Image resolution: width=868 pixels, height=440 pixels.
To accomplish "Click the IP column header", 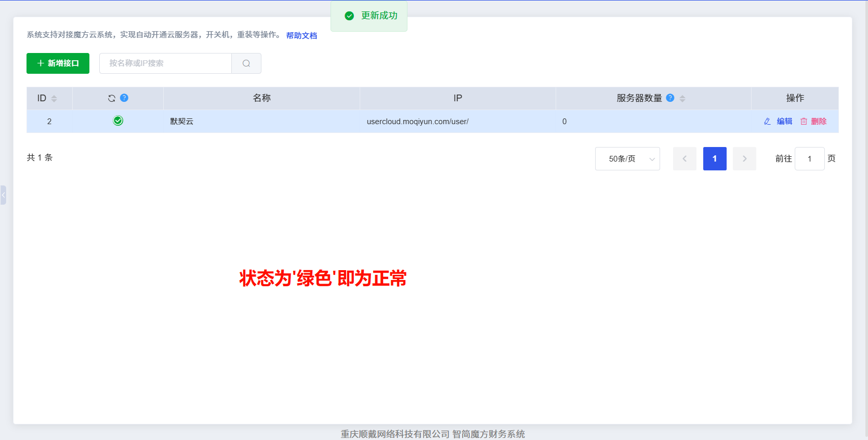I will (457, 98).
